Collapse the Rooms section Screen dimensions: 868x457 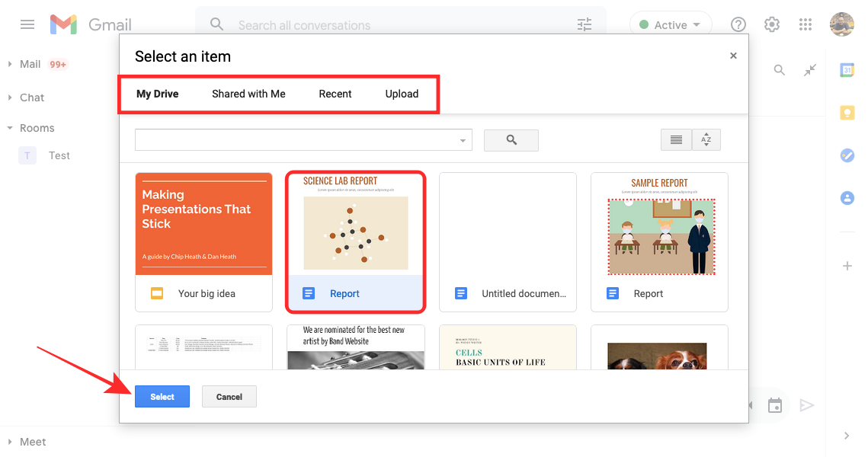tap(10, 128)
